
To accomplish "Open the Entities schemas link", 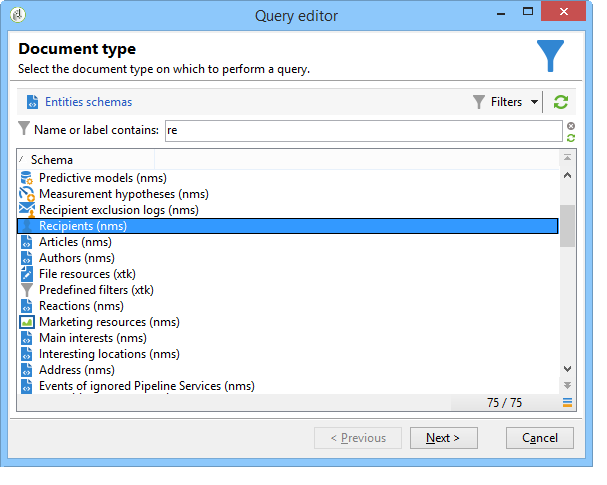I will [88, 102].
